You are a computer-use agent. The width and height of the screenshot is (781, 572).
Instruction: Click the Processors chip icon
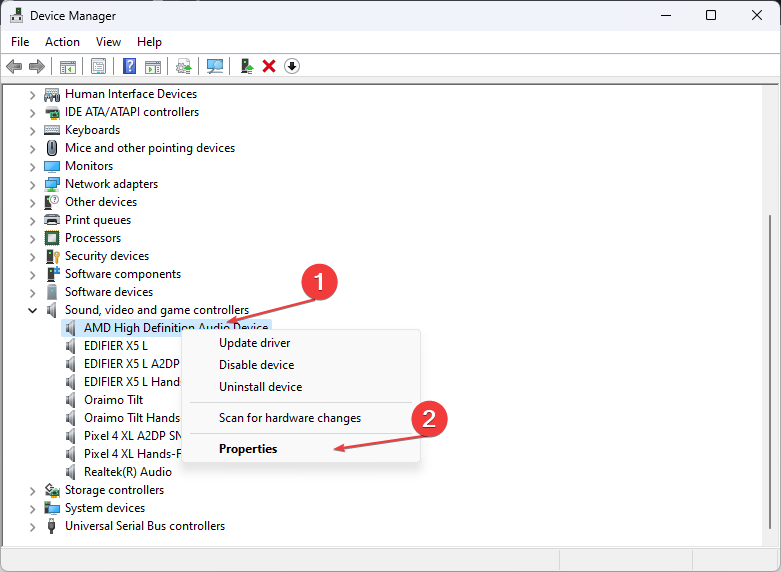point(52,238)
